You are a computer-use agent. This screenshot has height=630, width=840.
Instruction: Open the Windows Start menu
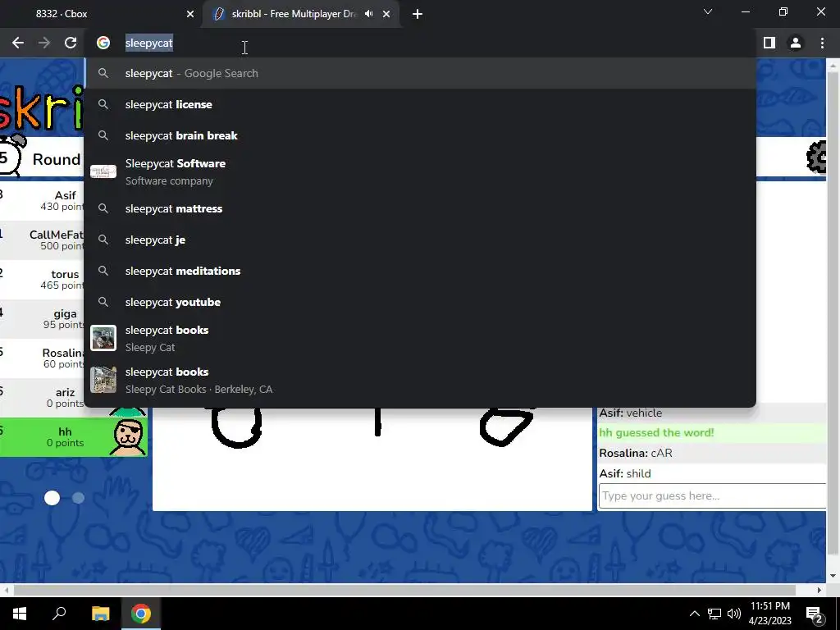tap(20, 614)
